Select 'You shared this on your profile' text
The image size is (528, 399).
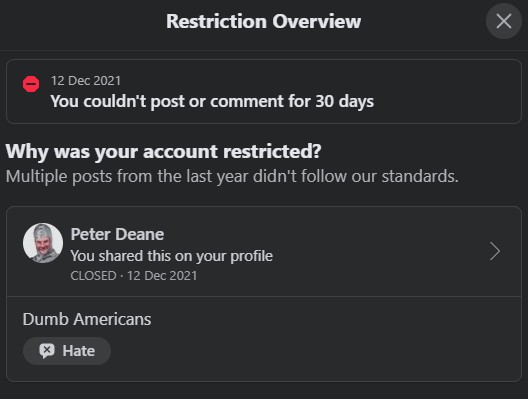click(172, 256)
